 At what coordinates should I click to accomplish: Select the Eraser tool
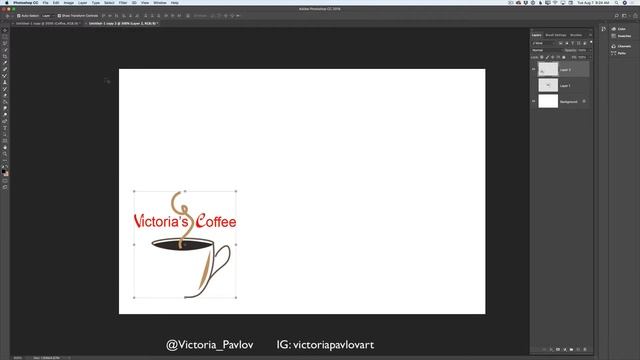coord(5,95)
